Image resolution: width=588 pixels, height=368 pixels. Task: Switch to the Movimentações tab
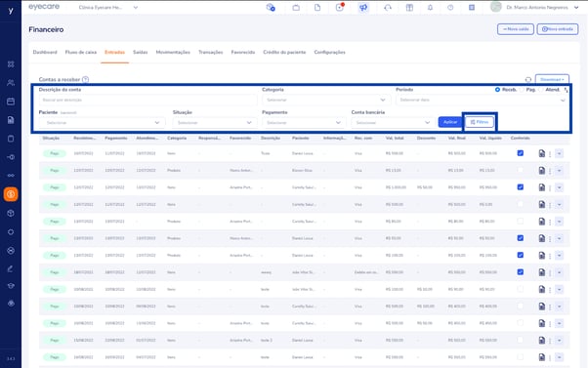coord(173,52)
